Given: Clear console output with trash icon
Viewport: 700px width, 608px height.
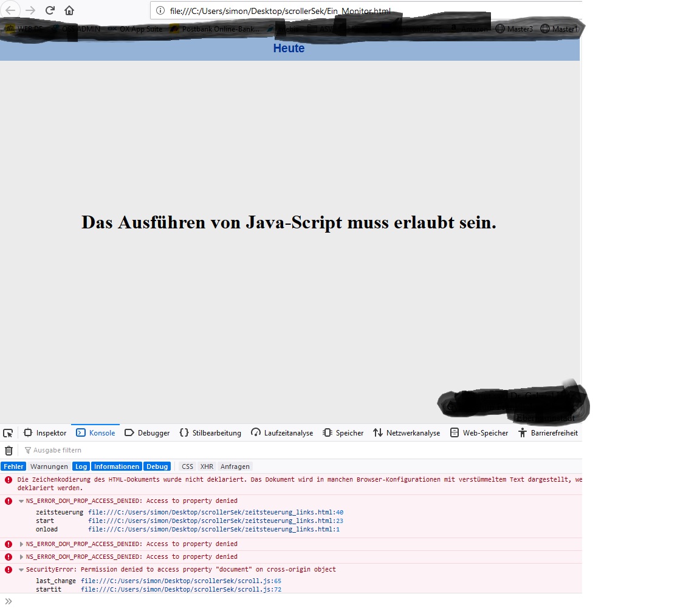Looking at the screenshot, I should click(x=9, y=451).
